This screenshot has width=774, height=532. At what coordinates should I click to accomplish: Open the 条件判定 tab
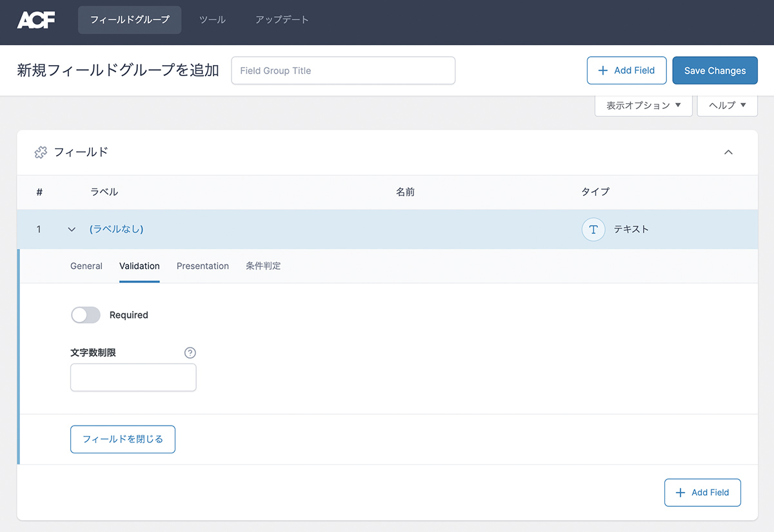click(x=263, y=266)
